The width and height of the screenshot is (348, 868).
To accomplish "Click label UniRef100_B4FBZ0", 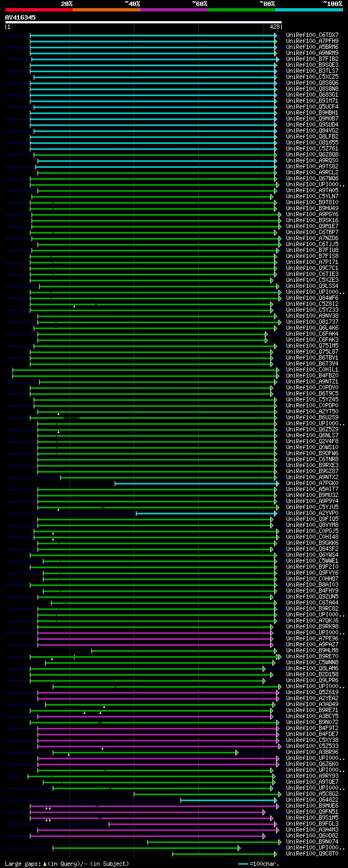I will [312, 376].
